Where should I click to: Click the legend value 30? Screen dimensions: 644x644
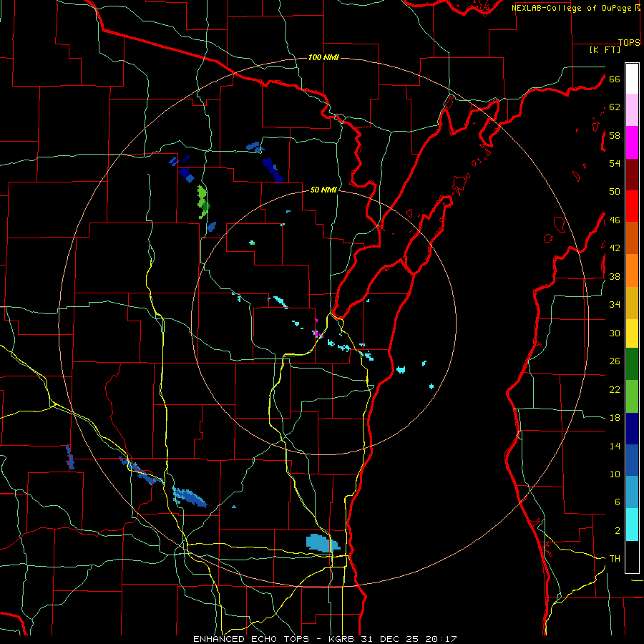pos(615,333)
